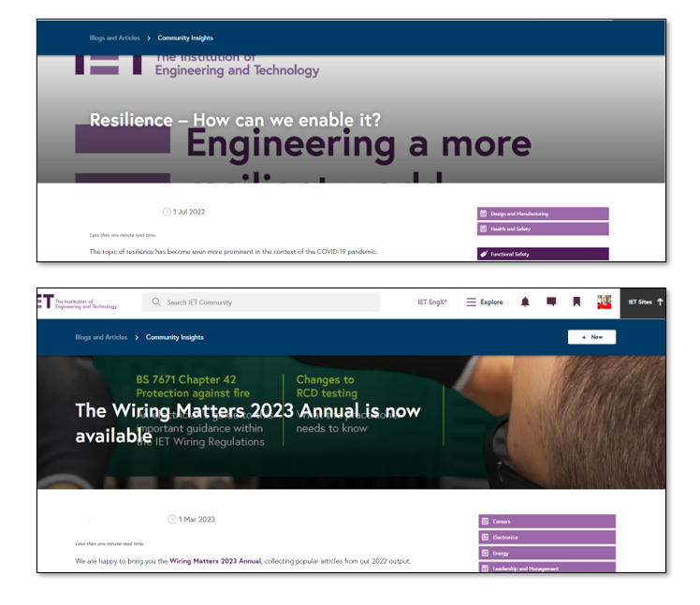Open the Wiring Matters 2023 Annual link
This screenshot has height=605, width=700.
(215, 561)
